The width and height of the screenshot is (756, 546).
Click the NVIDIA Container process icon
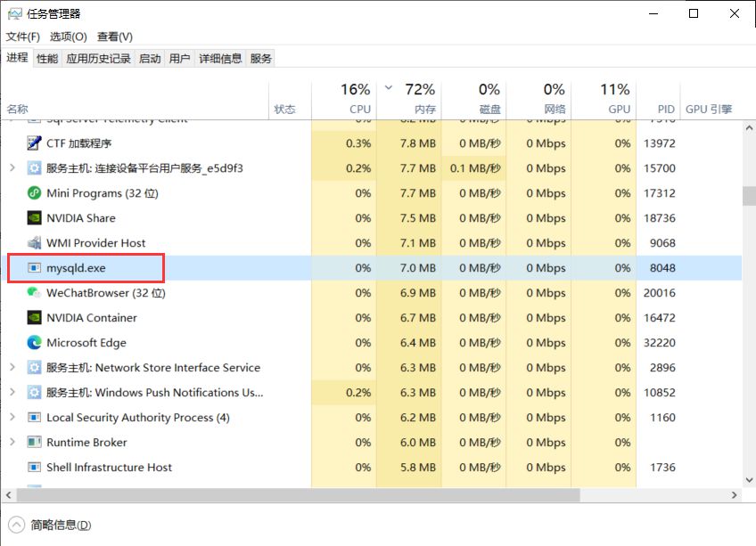pyautogui.click(x=35, y=318)
